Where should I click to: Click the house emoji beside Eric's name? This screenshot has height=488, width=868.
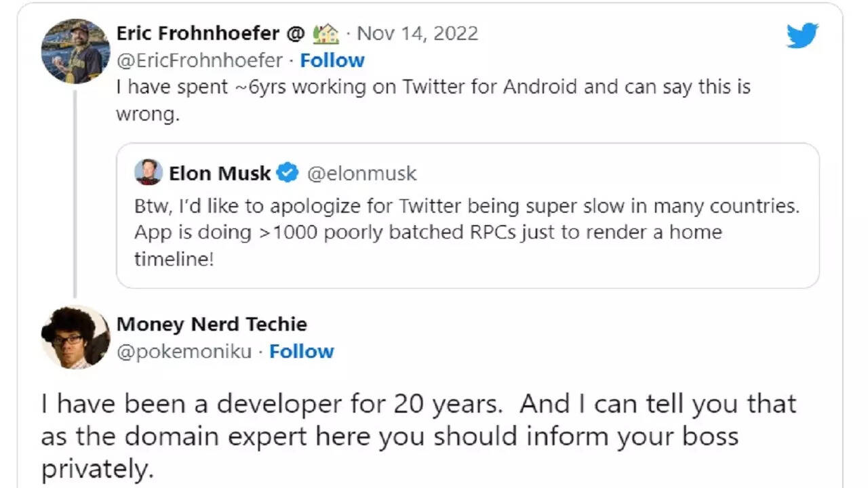tap(326, 33)
